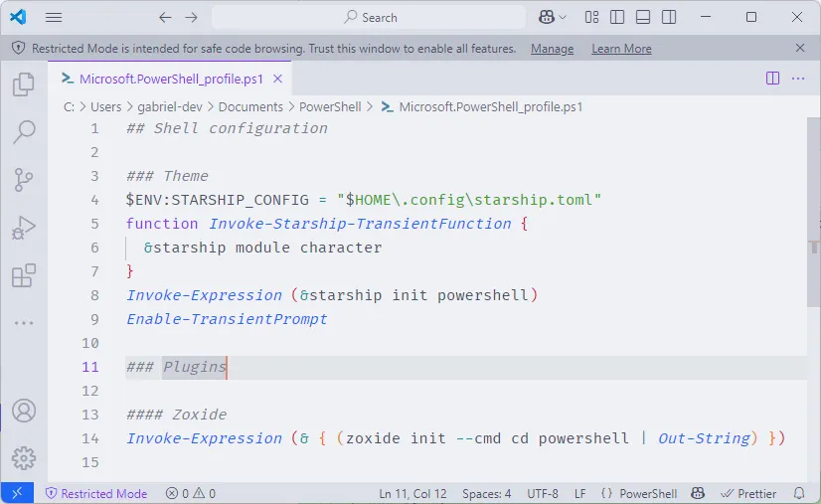
Task: Click Restricted Mode in the status bar
Action: click(x=96, y=493)
